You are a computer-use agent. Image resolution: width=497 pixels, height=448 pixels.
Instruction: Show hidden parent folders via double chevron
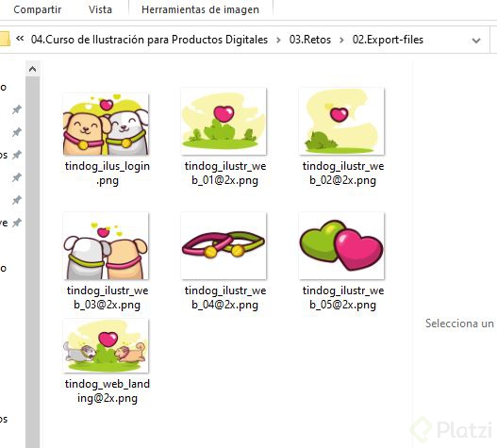click(20, 39)
